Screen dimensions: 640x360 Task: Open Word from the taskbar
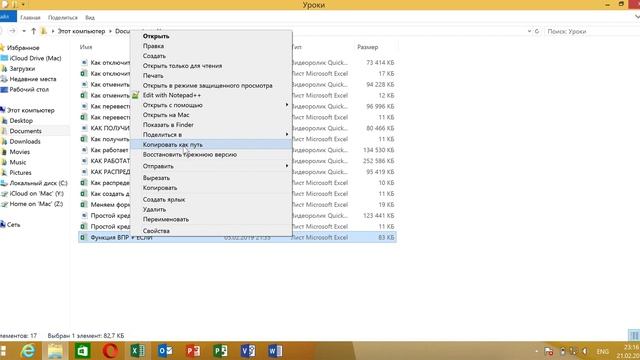[275, 351]
